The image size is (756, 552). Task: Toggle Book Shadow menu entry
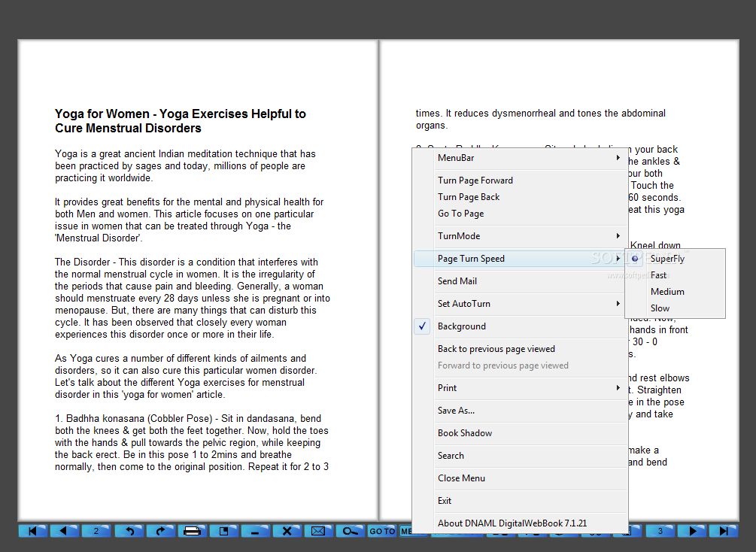click(521, 433)
